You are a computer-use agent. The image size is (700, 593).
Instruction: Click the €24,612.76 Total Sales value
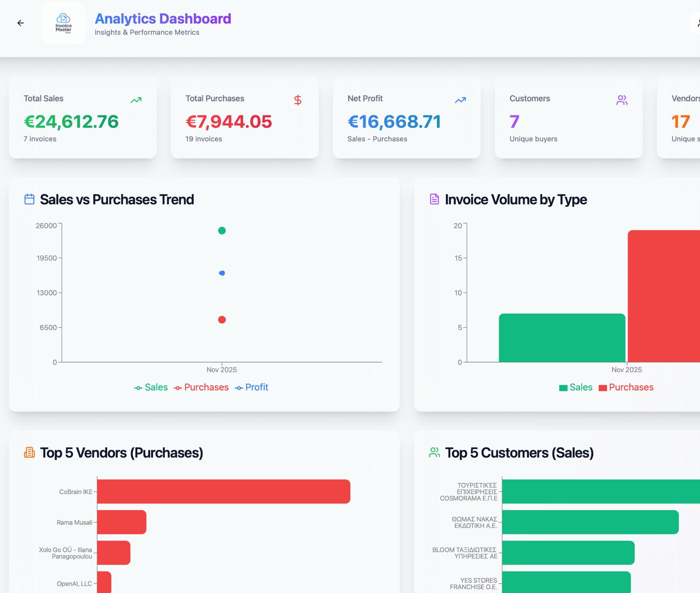71,121
